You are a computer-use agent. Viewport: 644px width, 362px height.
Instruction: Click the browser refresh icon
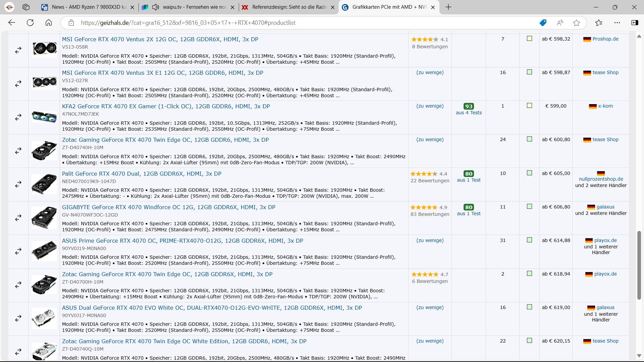coord(30,23)
